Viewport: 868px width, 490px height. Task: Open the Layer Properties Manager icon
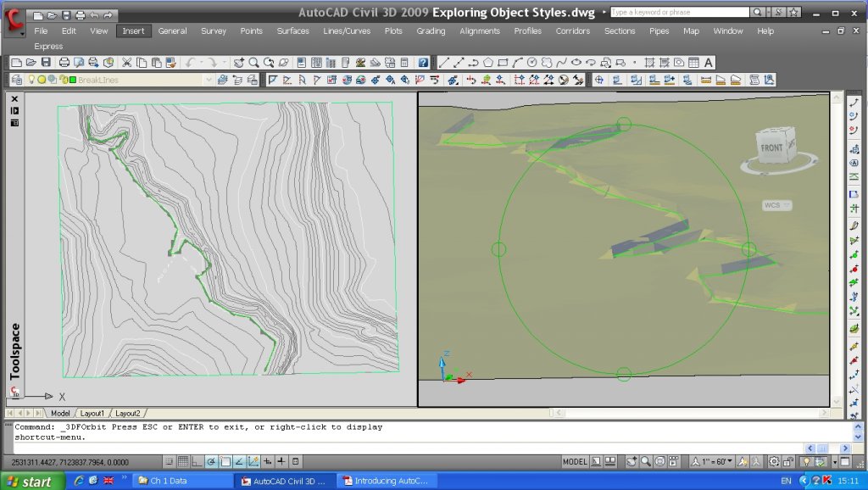[16, 80]
